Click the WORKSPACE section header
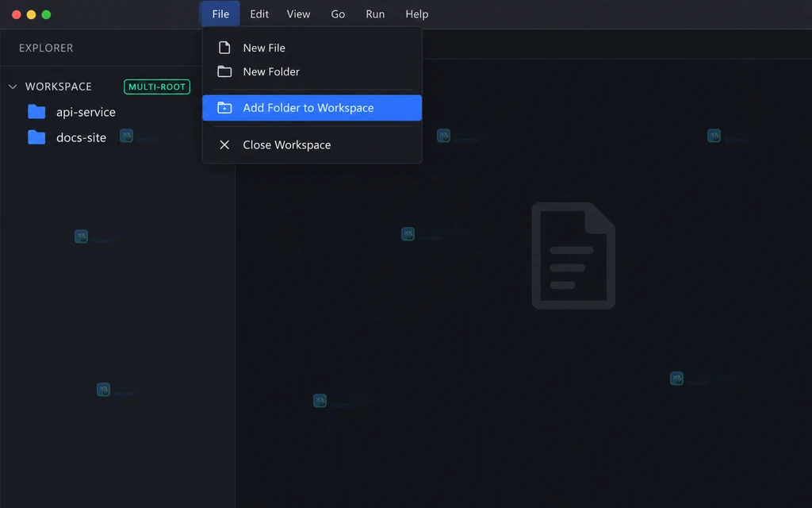The width and height of the screenshot is (812, 508). (58, 87)
